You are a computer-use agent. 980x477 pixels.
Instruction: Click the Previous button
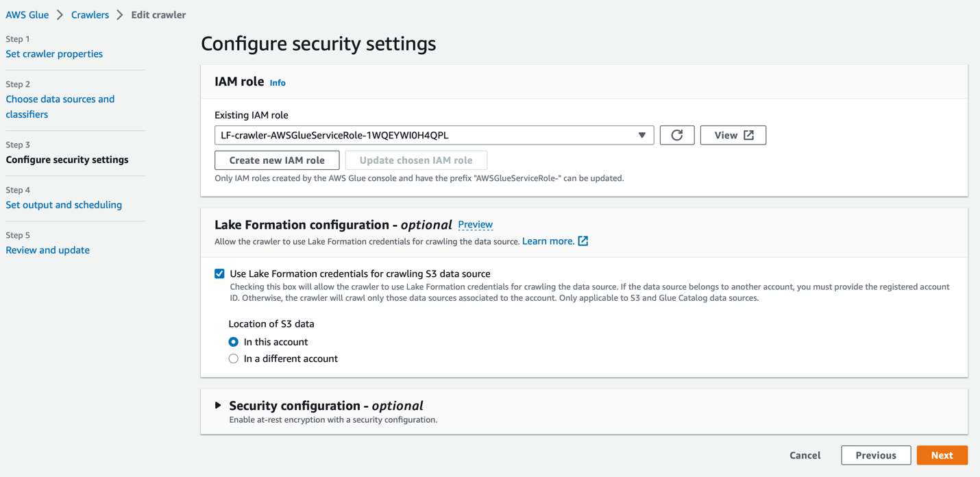(876, 455)
